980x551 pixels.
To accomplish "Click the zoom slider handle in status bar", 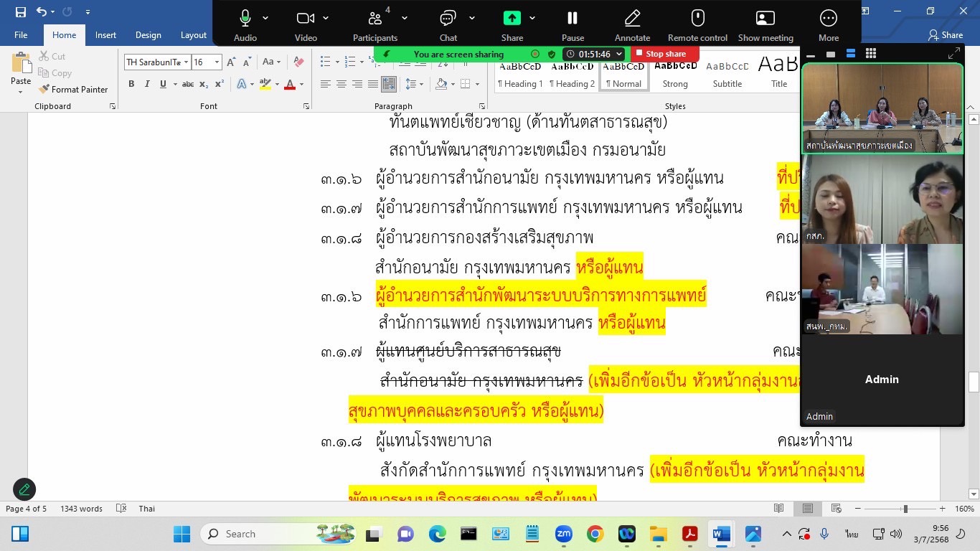I will click(905, 509).
